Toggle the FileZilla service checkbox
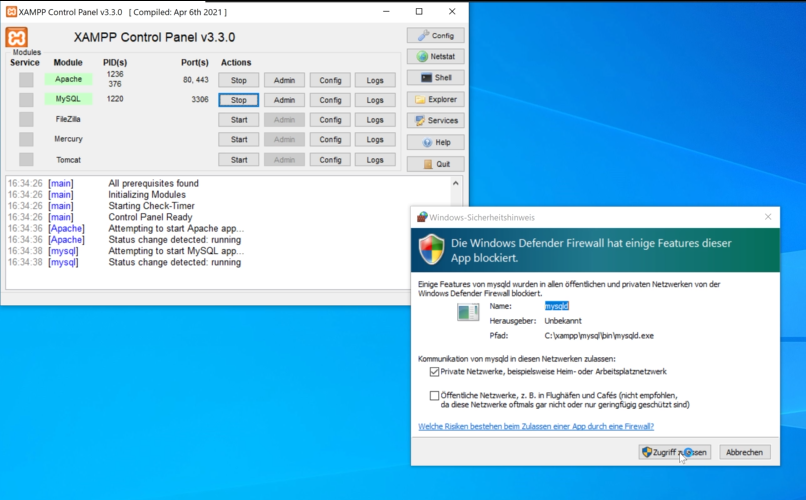The width and height of the screenshot is (806, 500). (x=26, y=119)
